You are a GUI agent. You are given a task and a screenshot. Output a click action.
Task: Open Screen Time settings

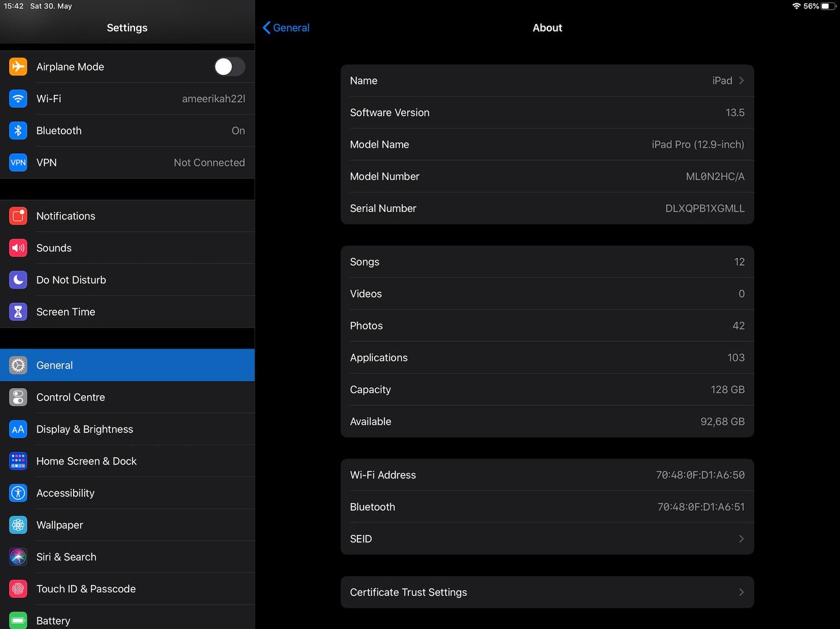(127, 312)
